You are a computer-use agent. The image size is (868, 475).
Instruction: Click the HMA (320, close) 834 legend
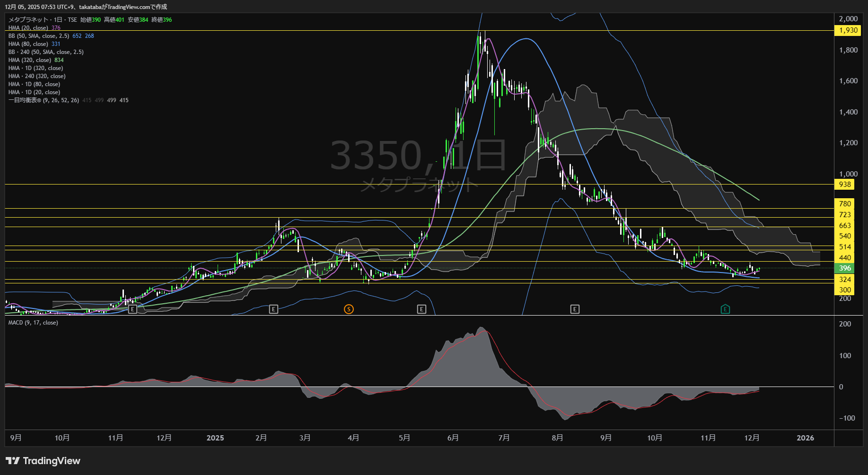click(x=29, y=60)
